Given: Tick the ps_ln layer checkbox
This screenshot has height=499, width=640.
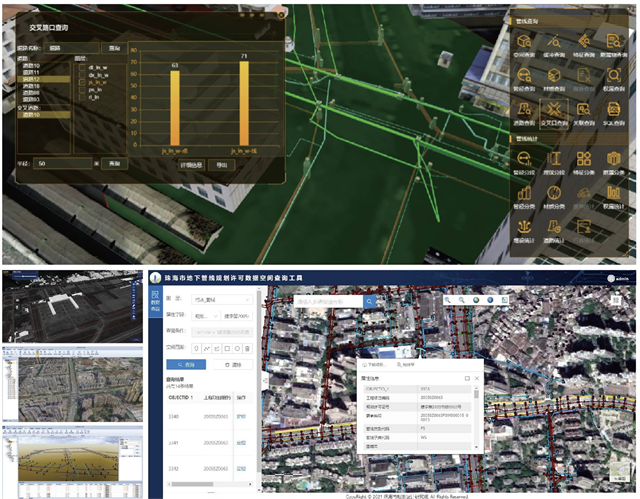Looking at the screenshot, I should (81, 89).
